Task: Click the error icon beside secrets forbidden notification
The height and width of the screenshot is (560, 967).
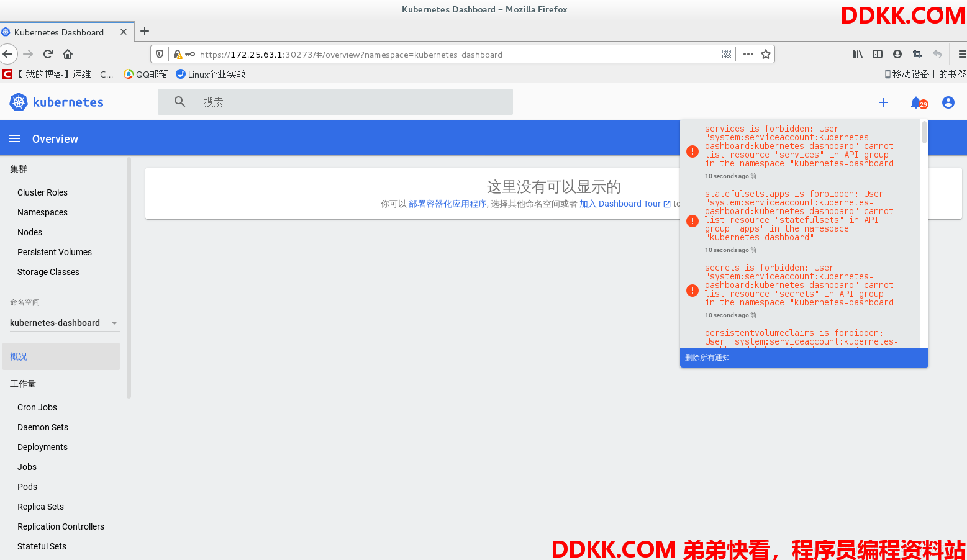Action: click(x=692, y=291)
